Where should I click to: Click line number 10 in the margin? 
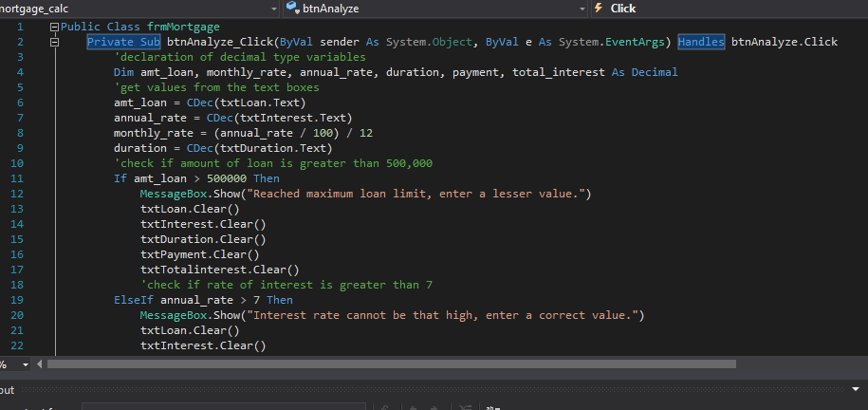[x=17, y=163]
